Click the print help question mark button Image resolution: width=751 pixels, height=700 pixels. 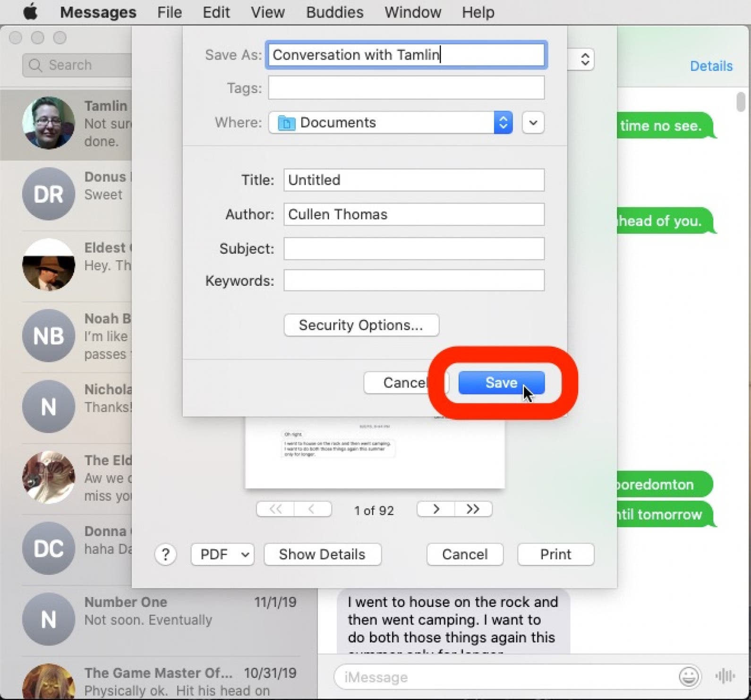[x=165, y=555]
